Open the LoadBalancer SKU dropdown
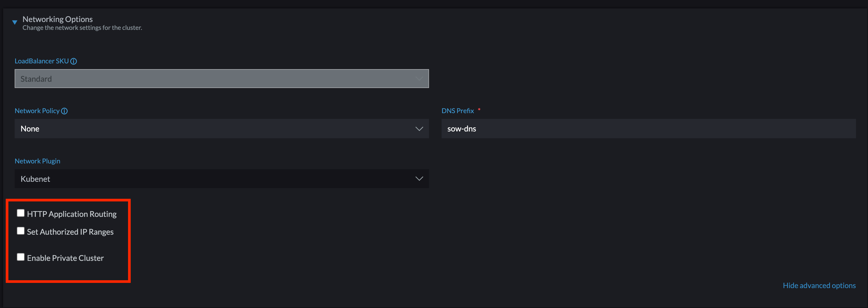The width and height of the screenshot is (868, 308). (221, 79)
